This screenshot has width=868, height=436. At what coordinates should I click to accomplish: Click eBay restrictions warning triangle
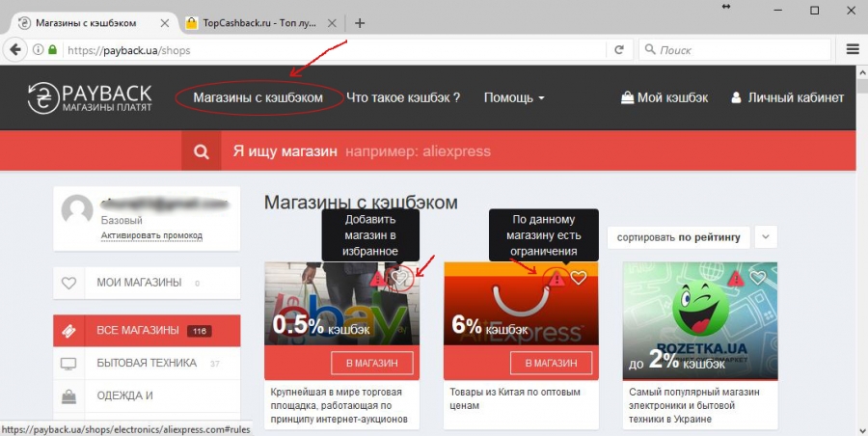(x=379, y=278)
